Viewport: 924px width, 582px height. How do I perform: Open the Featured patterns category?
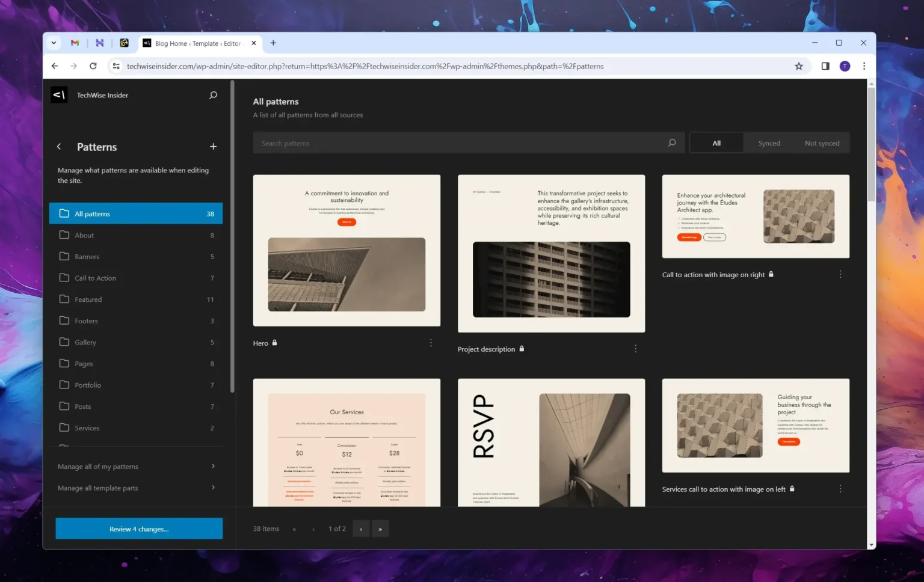(x=88, y=299)
